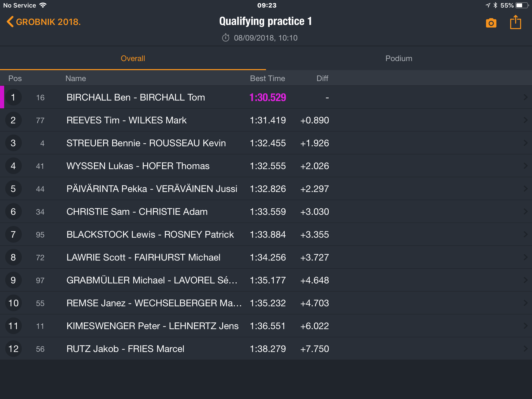Open STREUER Bennie - ROUSSEAU Kevin entry
Image resolution: width=532 pixels, height=399 pixels.
click(266, 143)
